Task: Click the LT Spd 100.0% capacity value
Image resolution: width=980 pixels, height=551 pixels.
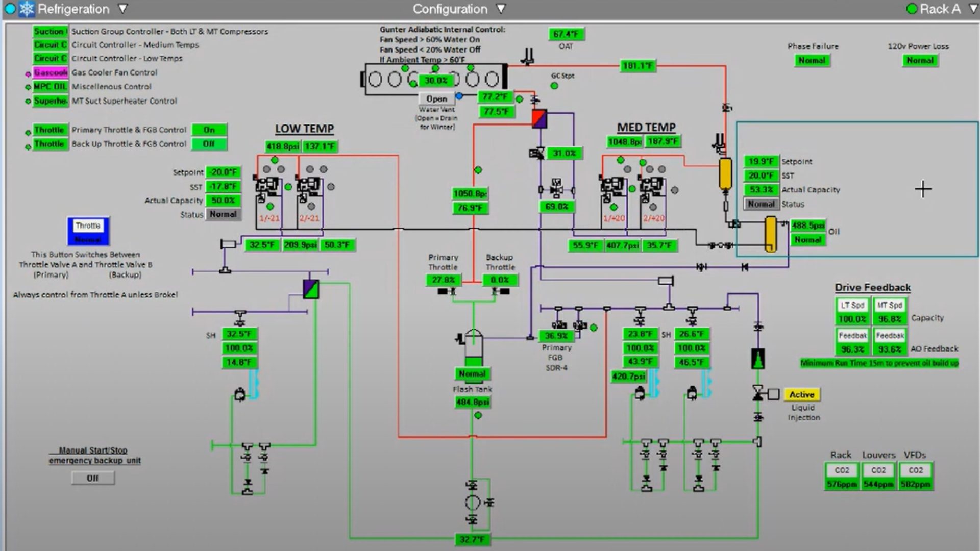Action: point(852,319)
